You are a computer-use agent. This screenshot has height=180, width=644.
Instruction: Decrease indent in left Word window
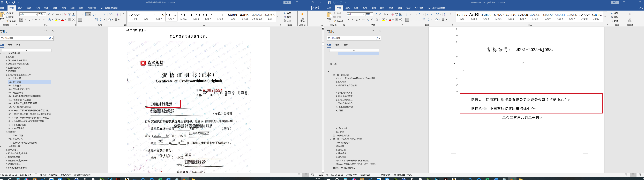(x=101, y=14)
